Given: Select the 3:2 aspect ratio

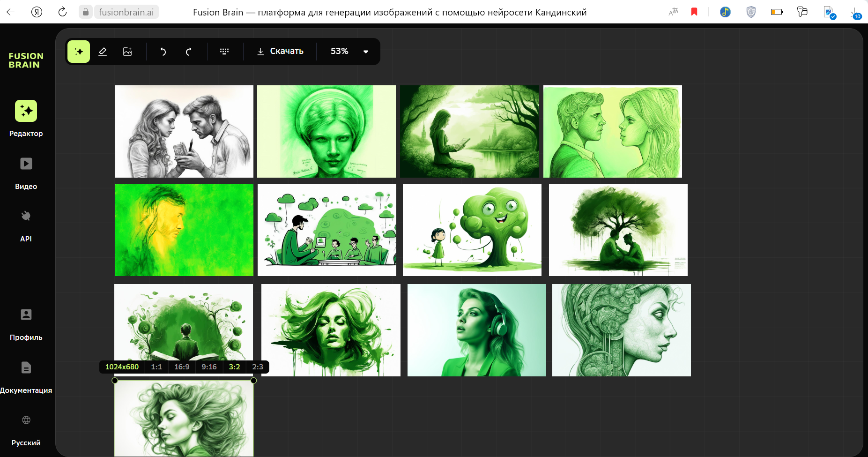Looking at the screenshot, I should click(234, 367).
